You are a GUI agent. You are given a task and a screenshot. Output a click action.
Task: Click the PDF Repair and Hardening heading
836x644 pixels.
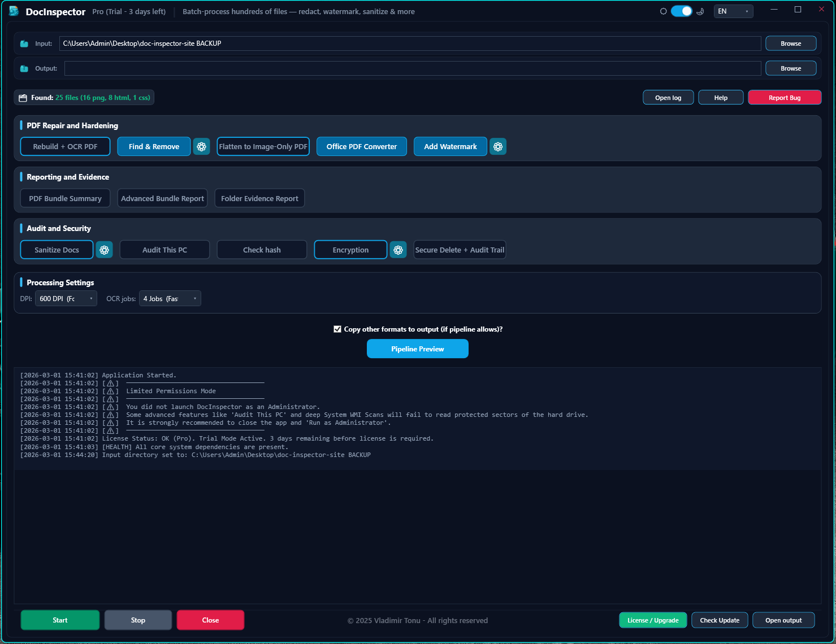(x=72, y=125)
